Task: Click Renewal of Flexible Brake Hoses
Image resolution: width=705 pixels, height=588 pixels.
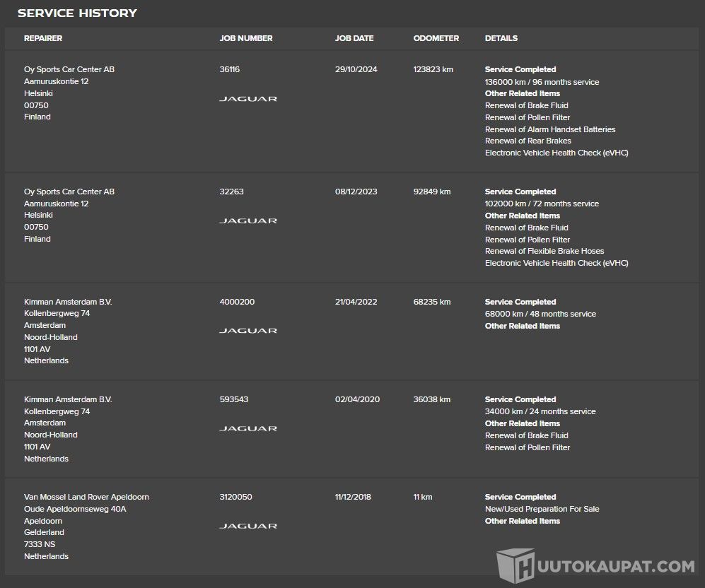Action: pyautogui.click(x=544, y=251)
